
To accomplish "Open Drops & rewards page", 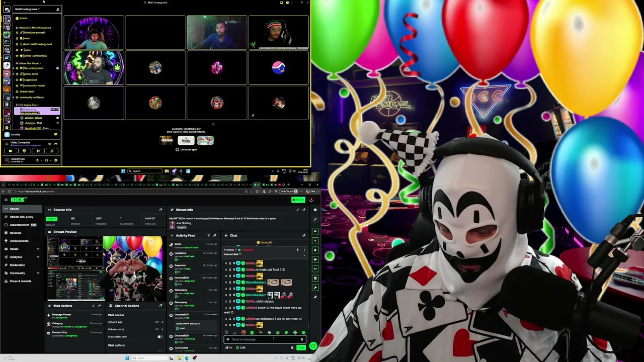I will click(x=22, y=281).
